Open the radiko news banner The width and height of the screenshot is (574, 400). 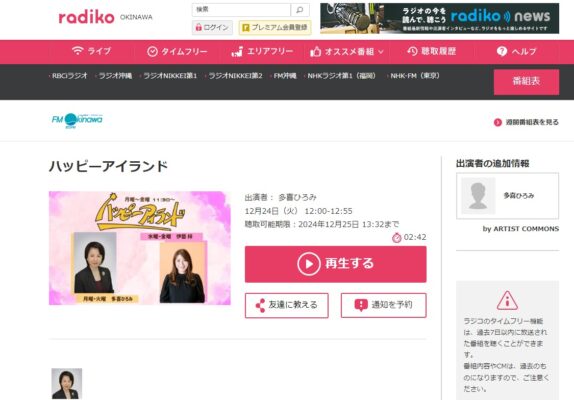click(439, 18)
